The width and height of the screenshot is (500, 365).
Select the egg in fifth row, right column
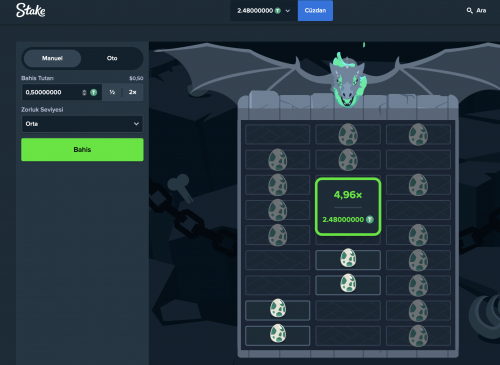tap(418, 235)
